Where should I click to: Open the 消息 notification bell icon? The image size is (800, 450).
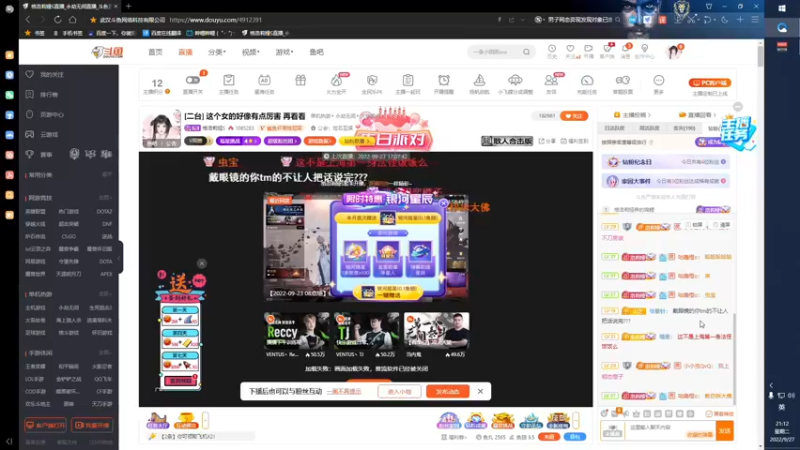tap(626, 49)
